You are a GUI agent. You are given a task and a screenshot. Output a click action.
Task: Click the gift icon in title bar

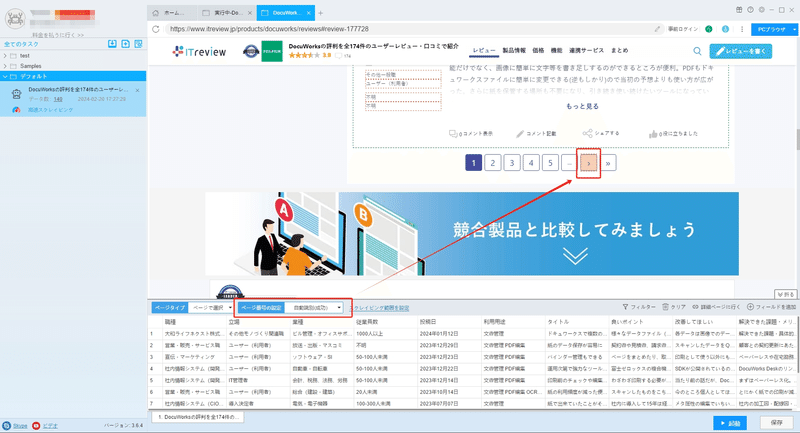pos(739,10)
